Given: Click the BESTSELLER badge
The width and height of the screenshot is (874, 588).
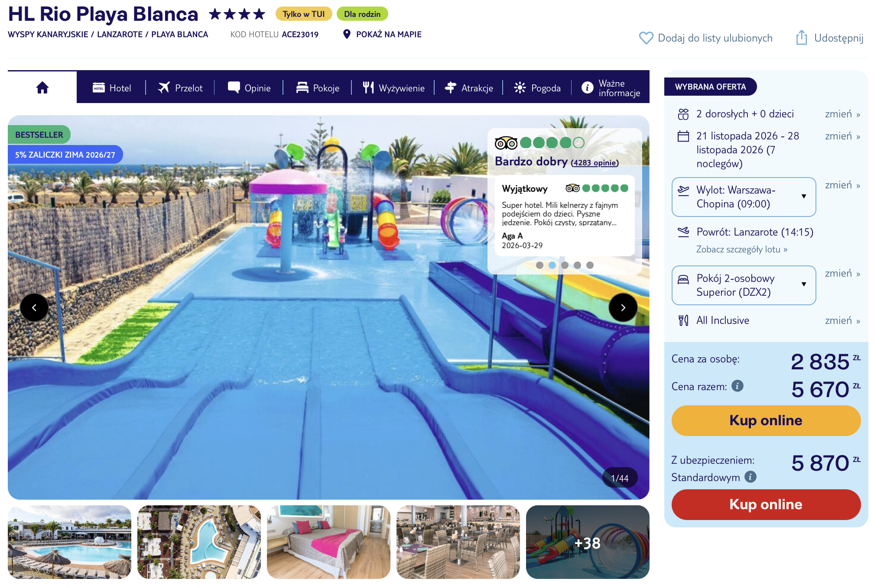Looking at the screenshot, I should pos(39,135).
